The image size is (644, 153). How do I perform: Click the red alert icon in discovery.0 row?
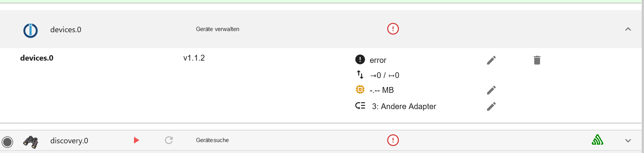click(x=393, y=140)
